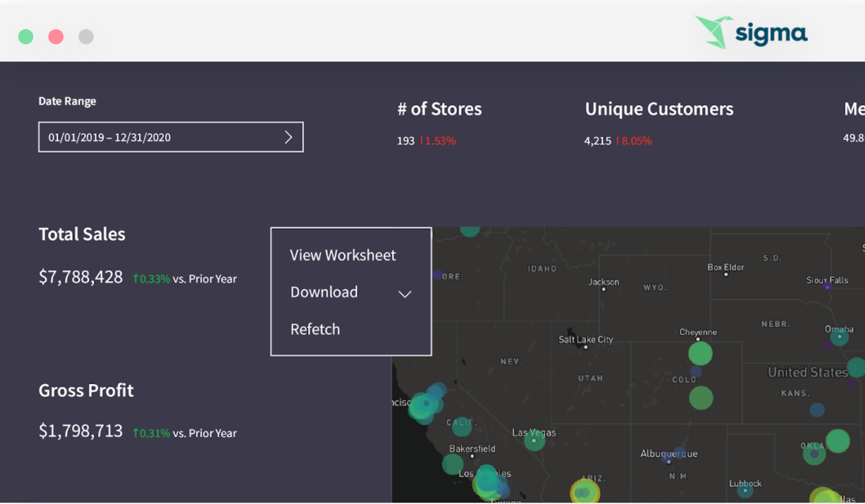Click the green 0.33% growth indicator
865x504 pixels.
click(x=151, y=279)
